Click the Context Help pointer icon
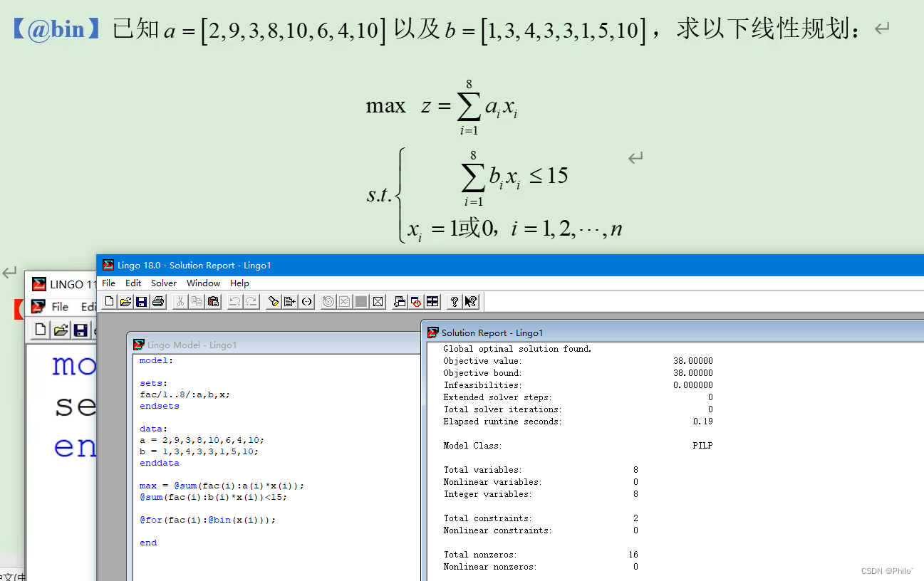Screen dimensions: 924x581 [471, 302]
